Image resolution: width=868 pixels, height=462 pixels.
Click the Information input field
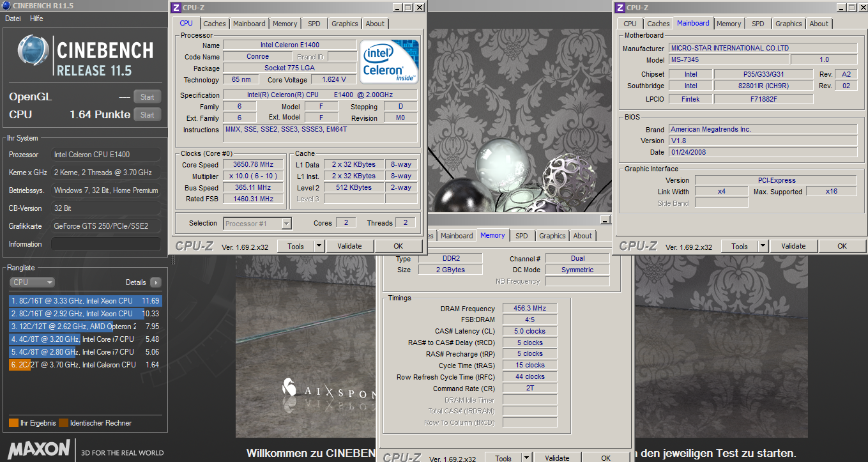(x=106, y=244)
